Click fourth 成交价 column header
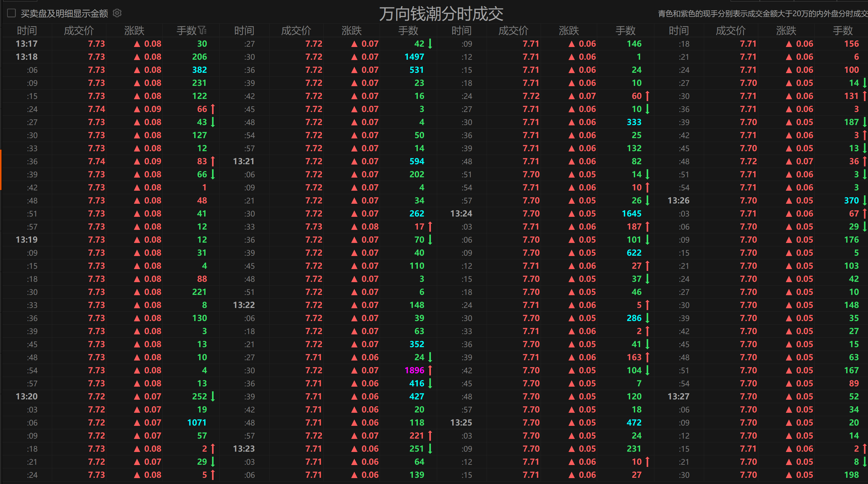Image resolution: width=868 pixels, height=484 pixels. [731, 31]
